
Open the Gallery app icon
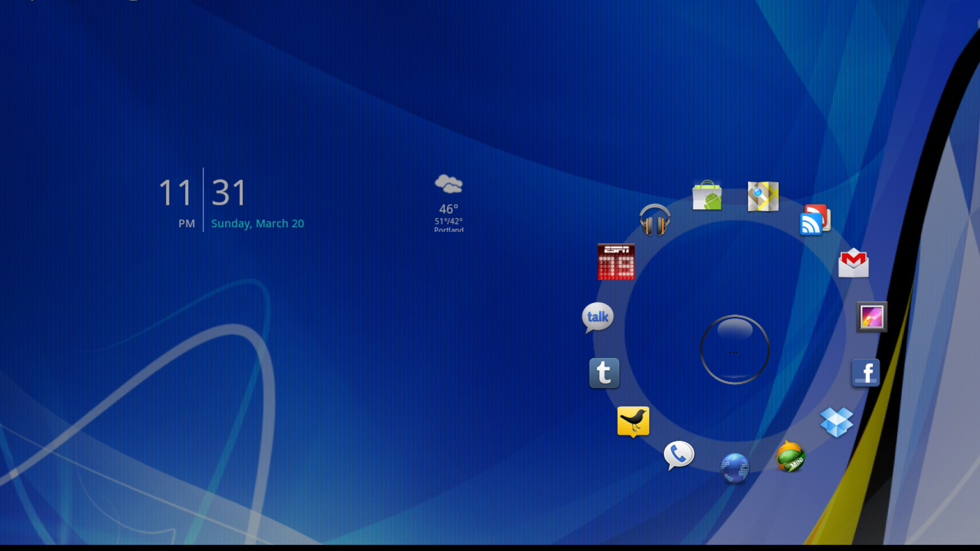(x=872, y=317)
